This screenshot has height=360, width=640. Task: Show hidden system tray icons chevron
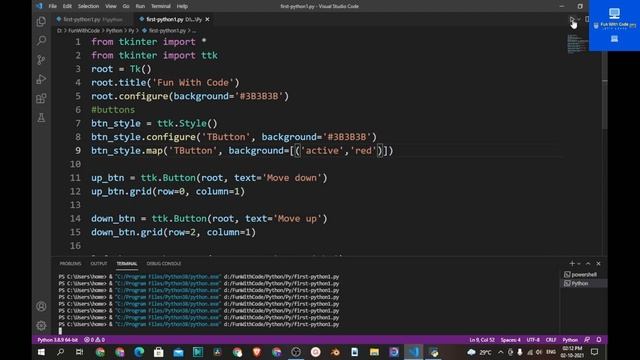[501, 352]
